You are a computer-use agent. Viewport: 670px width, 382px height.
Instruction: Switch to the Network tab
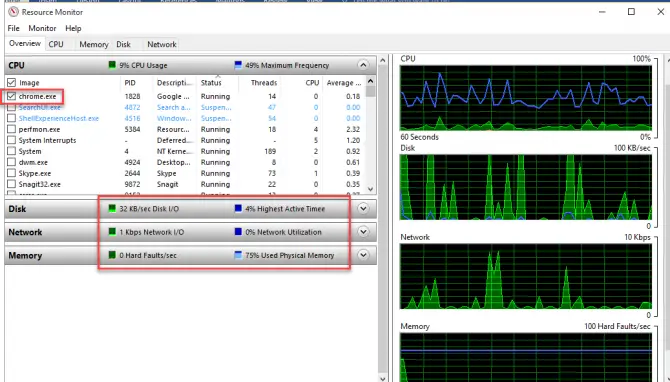click(x=162, y=44)
